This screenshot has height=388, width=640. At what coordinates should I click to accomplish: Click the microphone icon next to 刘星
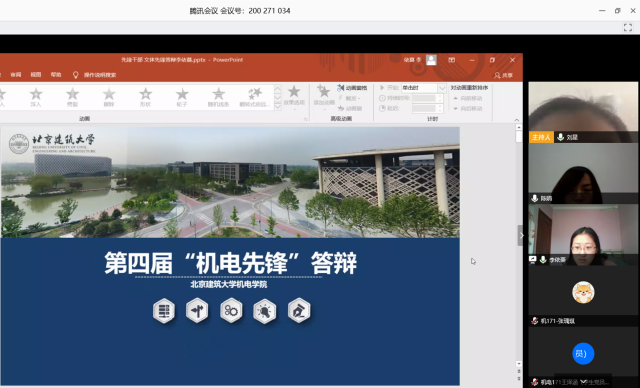(561, 137)
